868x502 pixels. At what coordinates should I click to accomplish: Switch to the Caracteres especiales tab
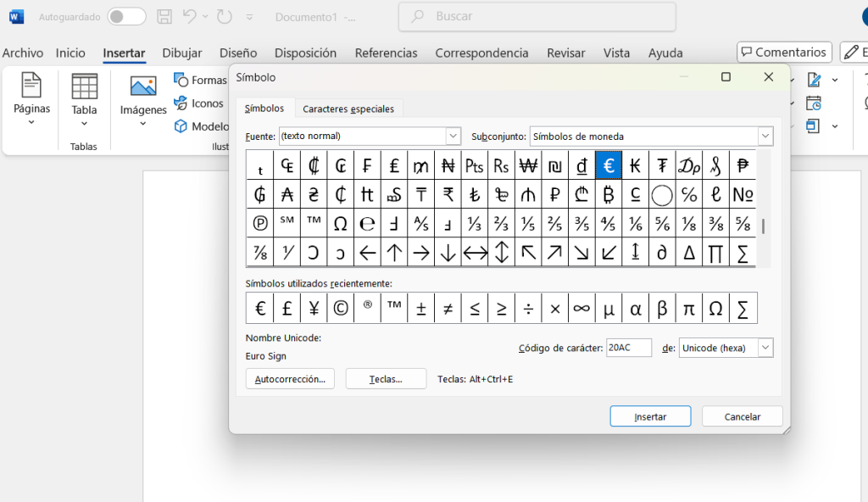pos(348,109)
